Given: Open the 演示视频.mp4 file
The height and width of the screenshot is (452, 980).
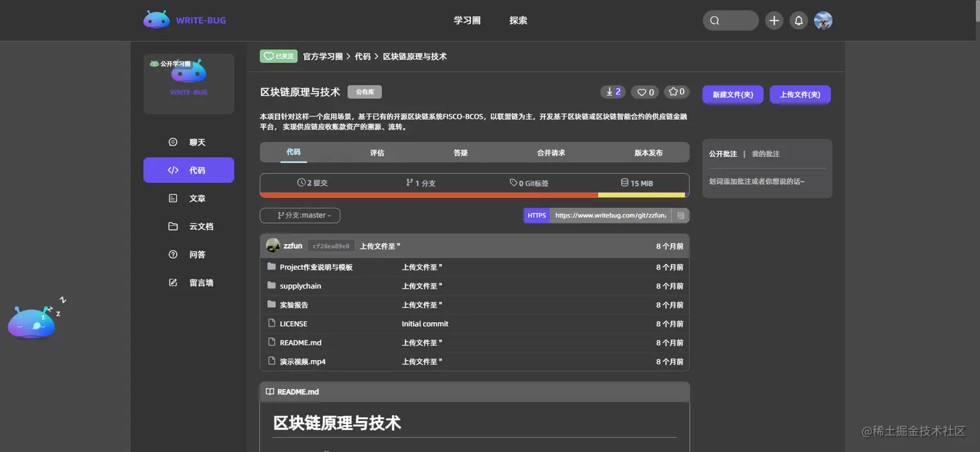Looking at the screenshot, I should pyautogui.click(x=303, y=361).
